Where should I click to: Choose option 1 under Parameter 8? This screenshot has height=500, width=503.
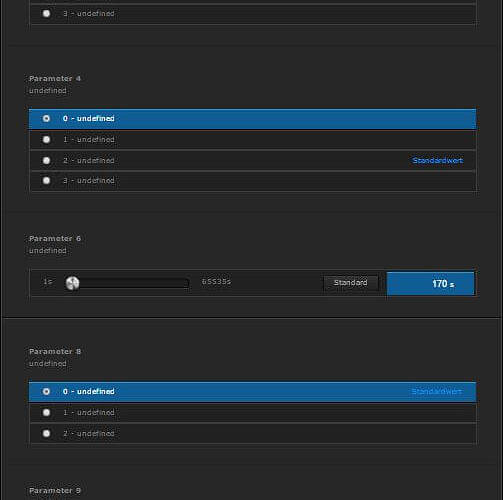[x=46, y=412]
